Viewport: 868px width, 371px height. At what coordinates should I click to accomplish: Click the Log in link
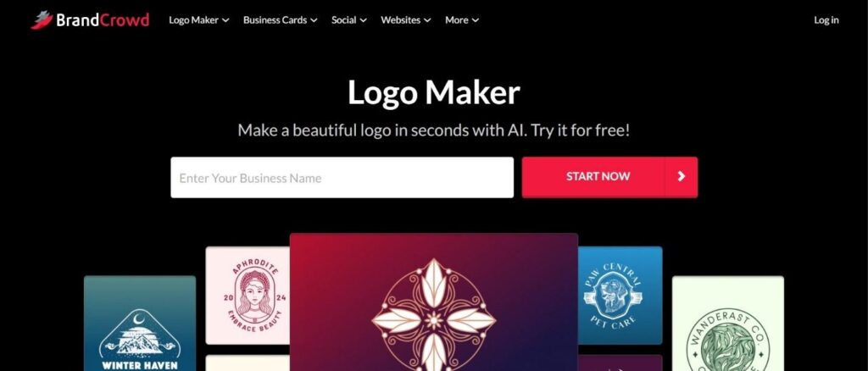[x=826, y=19]
